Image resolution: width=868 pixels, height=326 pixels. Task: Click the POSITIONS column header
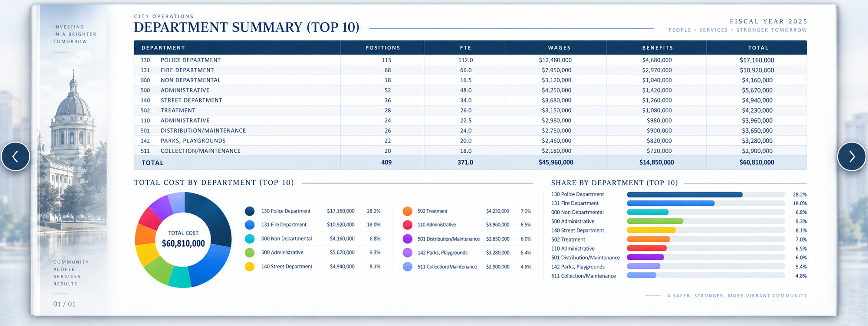pos(383,48)
